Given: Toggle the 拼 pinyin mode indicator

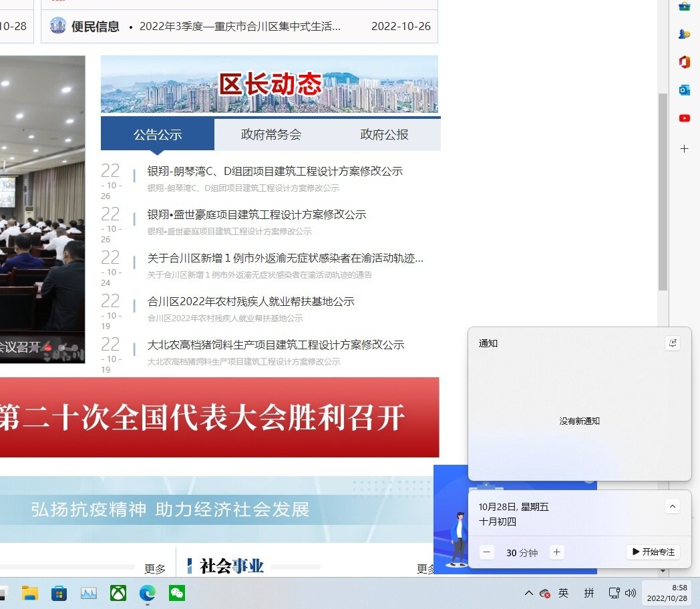Looking at the screenshot, I should pos(589,593).
